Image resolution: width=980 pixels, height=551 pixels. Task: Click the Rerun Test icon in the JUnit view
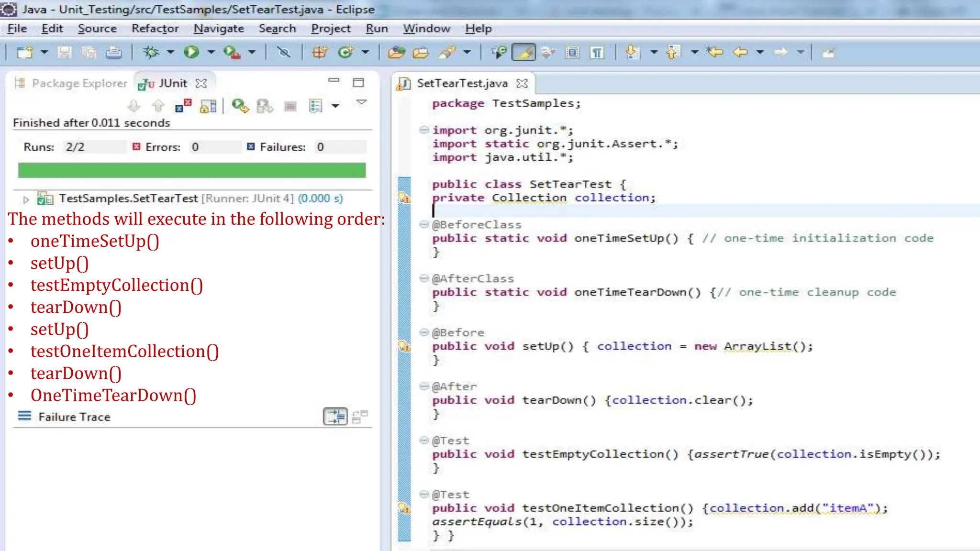tap(240, 106)
